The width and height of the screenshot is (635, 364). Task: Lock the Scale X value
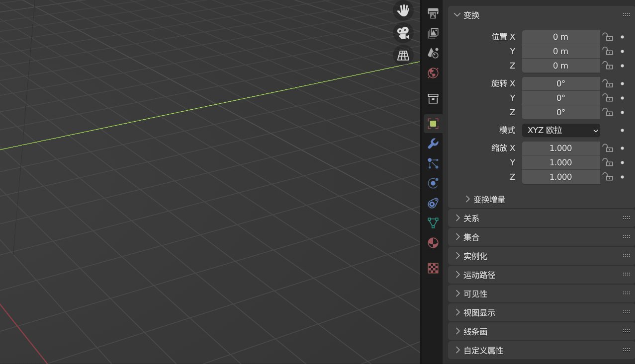608,148
